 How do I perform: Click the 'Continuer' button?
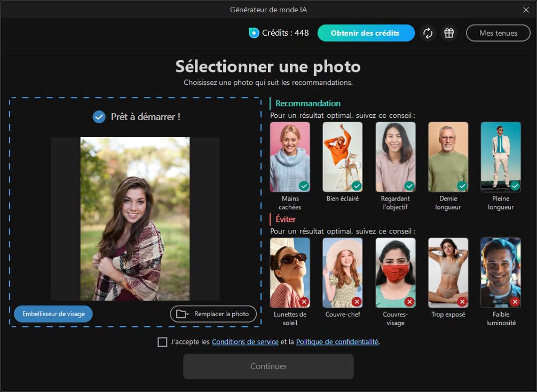(x=268, y=366)
